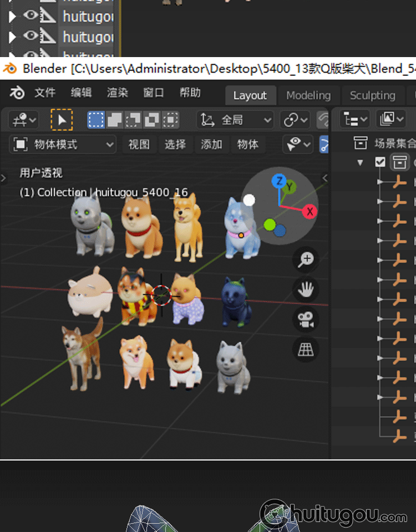Open the 文件 menu

pyautogui.click(x=45, y=93)
